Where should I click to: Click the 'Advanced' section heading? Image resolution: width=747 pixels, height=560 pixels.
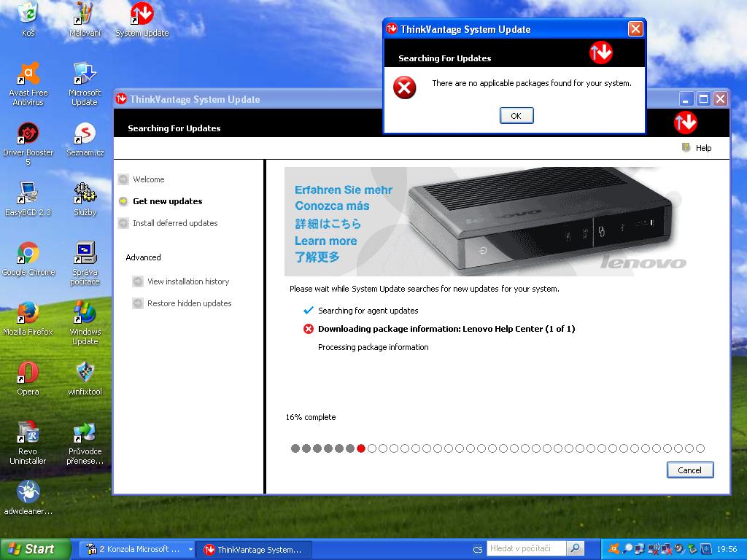[x=143, y=257]
